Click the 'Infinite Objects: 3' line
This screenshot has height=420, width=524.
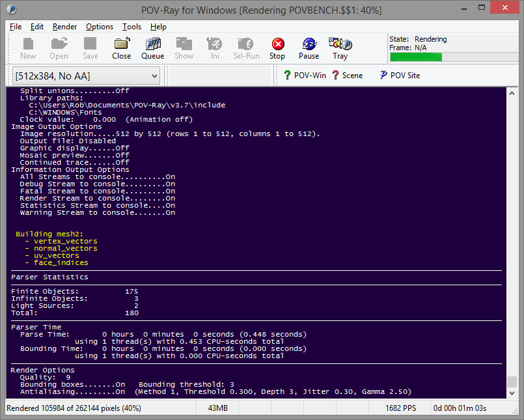coord(74,299)
